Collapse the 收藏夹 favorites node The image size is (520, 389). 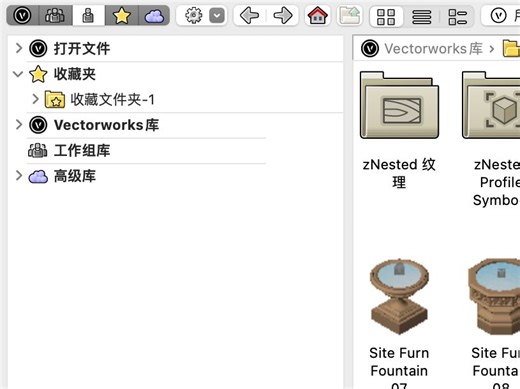pyautogui.click(x=18, y=74)
